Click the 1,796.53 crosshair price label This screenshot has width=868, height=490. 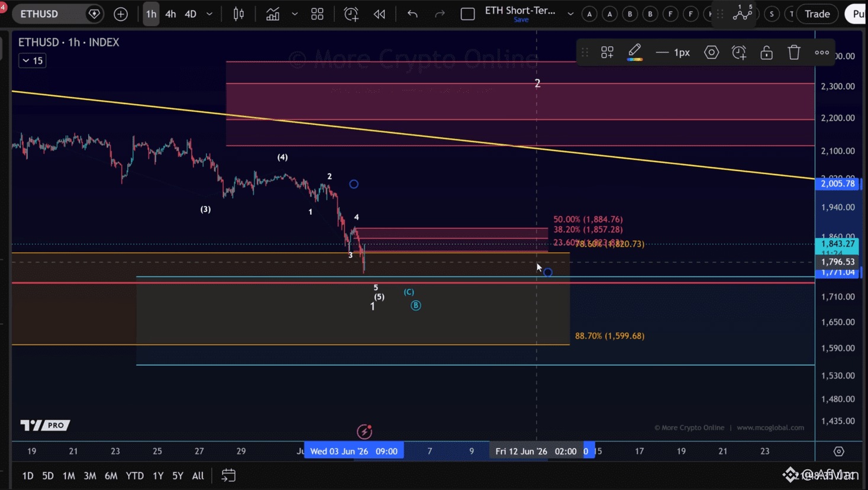pyautogui.click(x=838, y=262)
